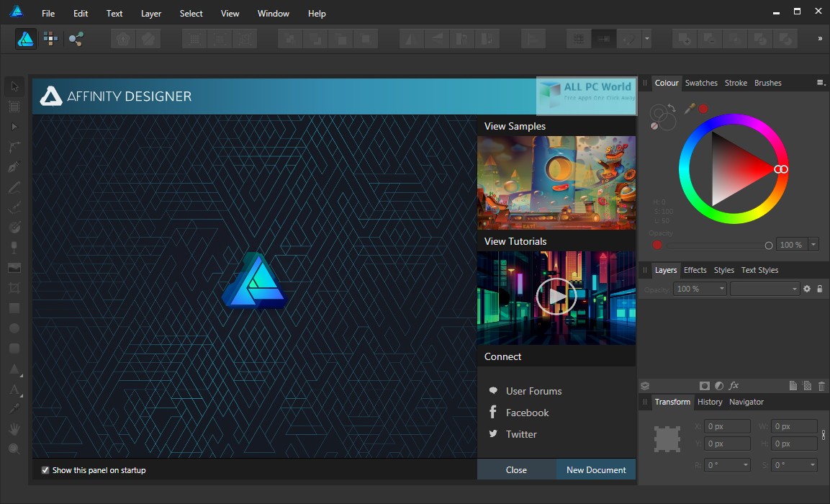
Task: Switch to the Effects tab
Action: [695, 270]
